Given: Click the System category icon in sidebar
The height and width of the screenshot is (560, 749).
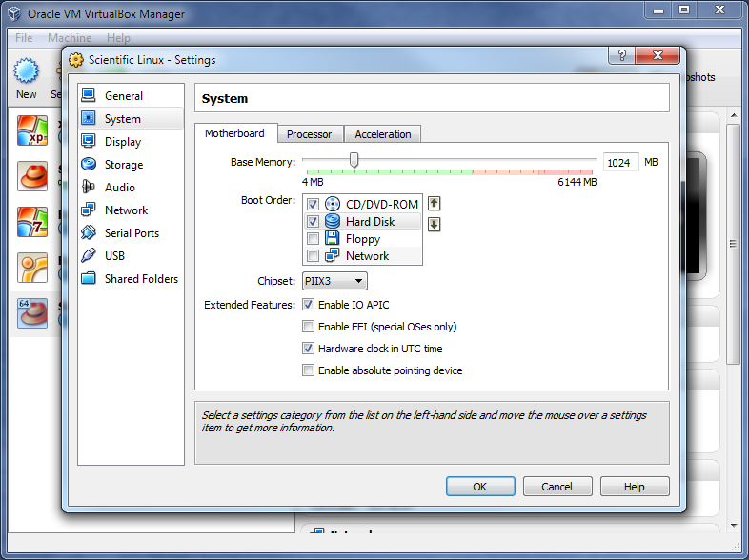Looking at the screenshot, I should coord(89,118).
